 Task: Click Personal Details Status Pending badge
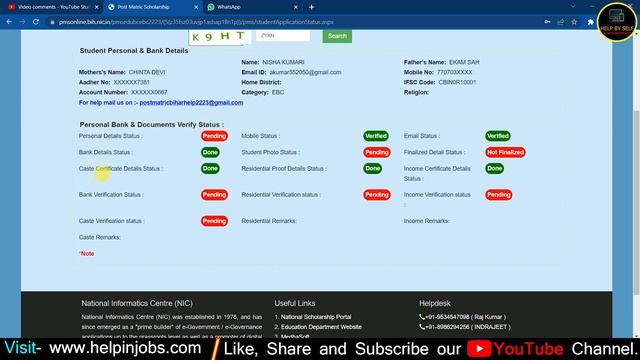(214, 136)
